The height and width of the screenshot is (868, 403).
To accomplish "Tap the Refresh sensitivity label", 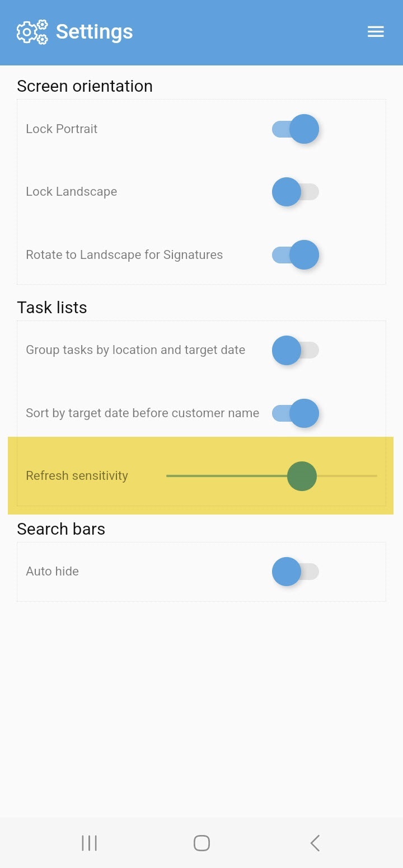I will (77, 476).
